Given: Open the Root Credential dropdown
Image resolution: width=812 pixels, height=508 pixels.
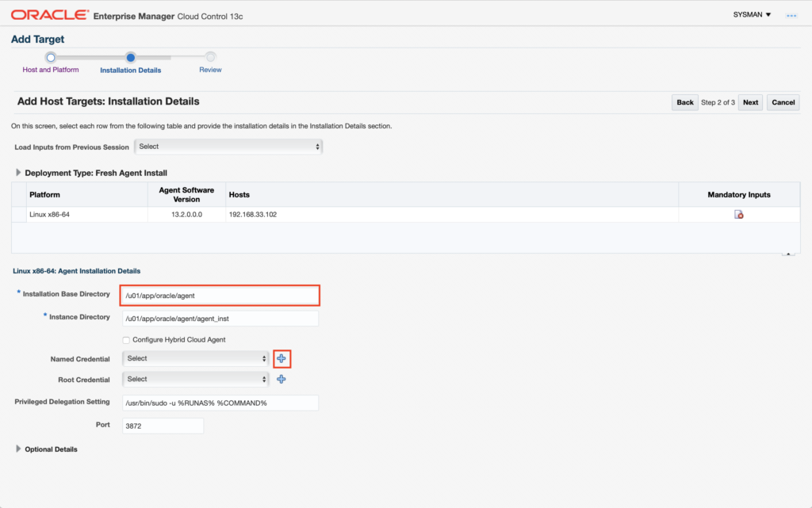Looking at the screenshot, I should (x=195, y=379).
